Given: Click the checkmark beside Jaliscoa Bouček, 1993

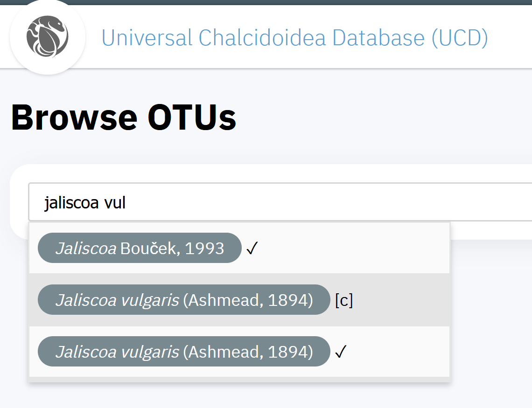Looking at the screenshot, I should click(x=252, y=248).
